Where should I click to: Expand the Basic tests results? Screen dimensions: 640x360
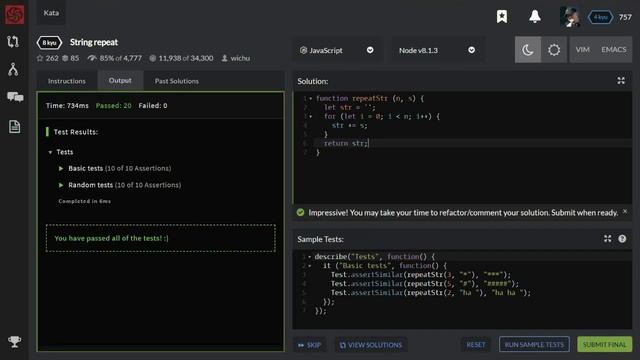pyautogui.click(x=61, y=168)
